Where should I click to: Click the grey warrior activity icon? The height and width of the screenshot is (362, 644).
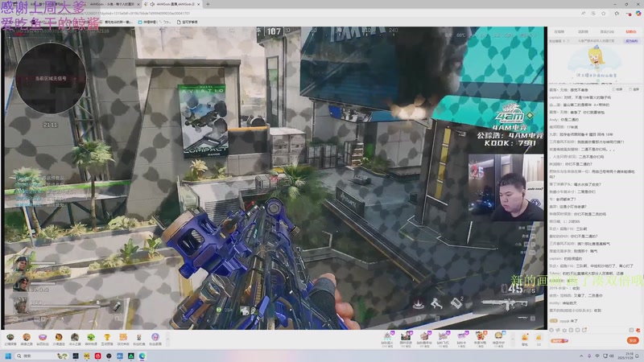[75, 337]
